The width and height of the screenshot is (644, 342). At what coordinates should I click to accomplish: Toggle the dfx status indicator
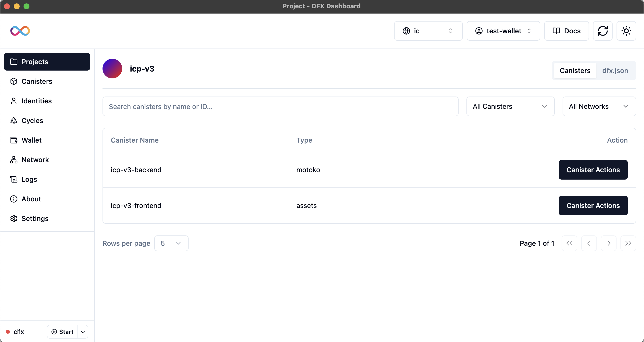[8, 332]
